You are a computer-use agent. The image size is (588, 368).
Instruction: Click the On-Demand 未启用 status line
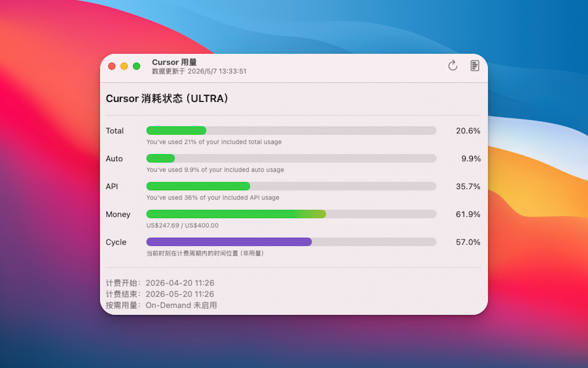[161, 305]
